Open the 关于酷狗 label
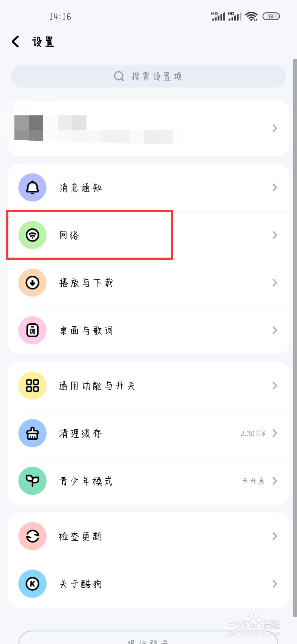This screenshot has width=297, height=644. coord(80,584)
